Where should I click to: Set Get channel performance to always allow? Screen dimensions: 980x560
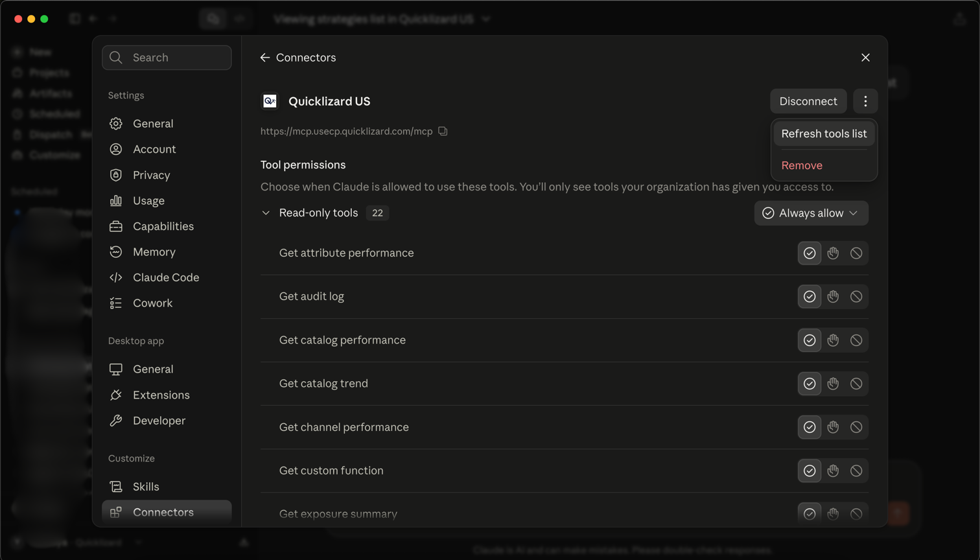[x=810, y=427]
